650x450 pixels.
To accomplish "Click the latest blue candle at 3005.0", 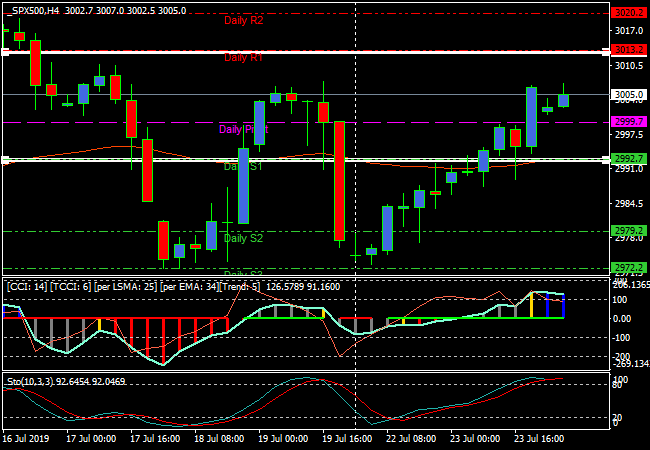I will click(x=563, y=101).
